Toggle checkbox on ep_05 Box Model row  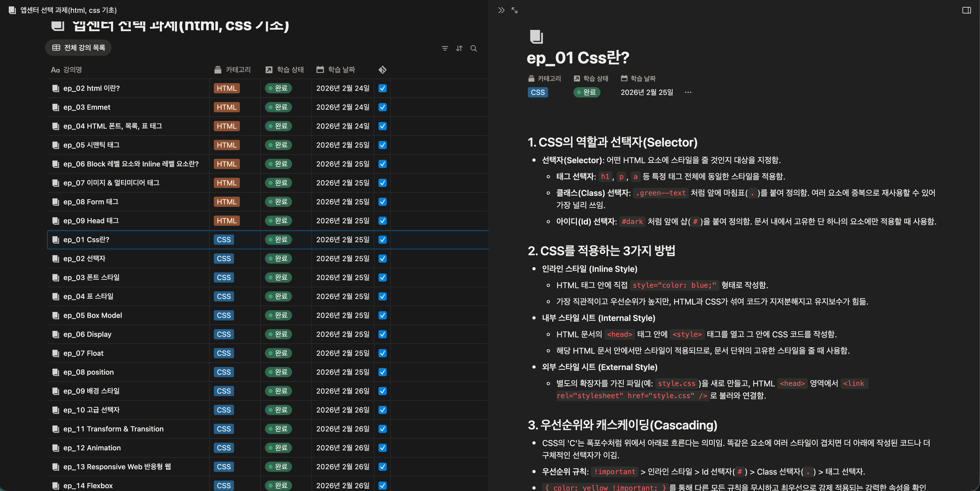tap(383, 315)
